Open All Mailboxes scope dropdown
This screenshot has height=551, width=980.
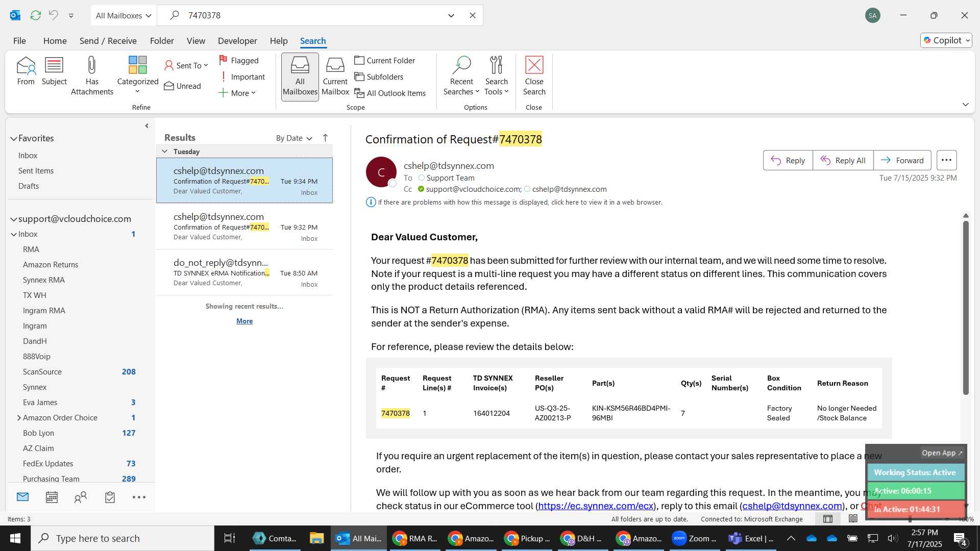pos(124,15)
